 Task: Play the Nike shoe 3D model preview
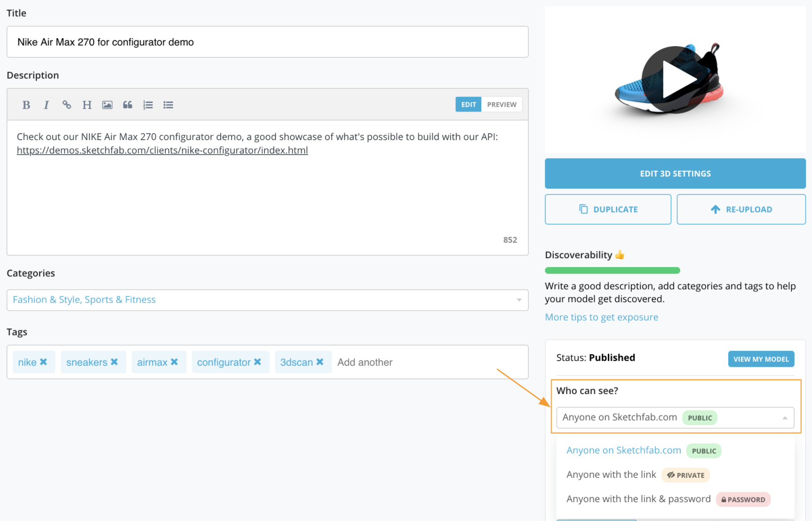coord(676,80)
